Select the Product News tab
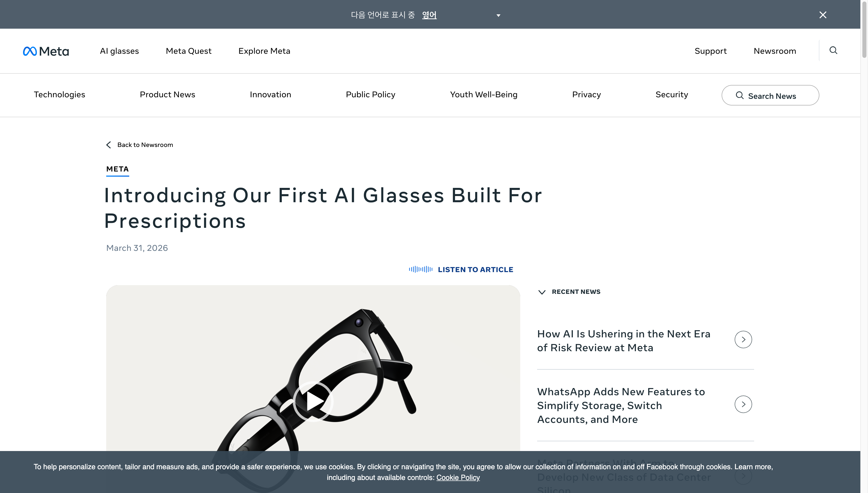 [168, 94]
